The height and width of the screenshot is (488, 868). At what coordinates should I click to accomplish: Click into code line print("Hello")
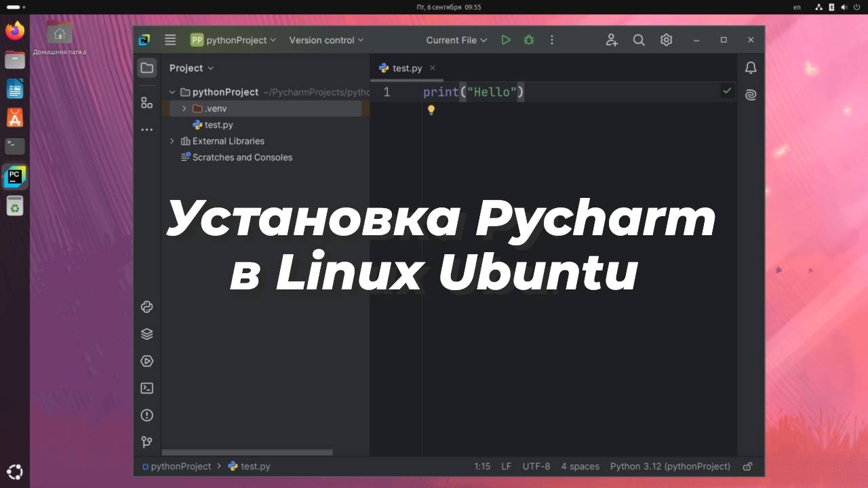pyautogui.click(x=473, y=92)
